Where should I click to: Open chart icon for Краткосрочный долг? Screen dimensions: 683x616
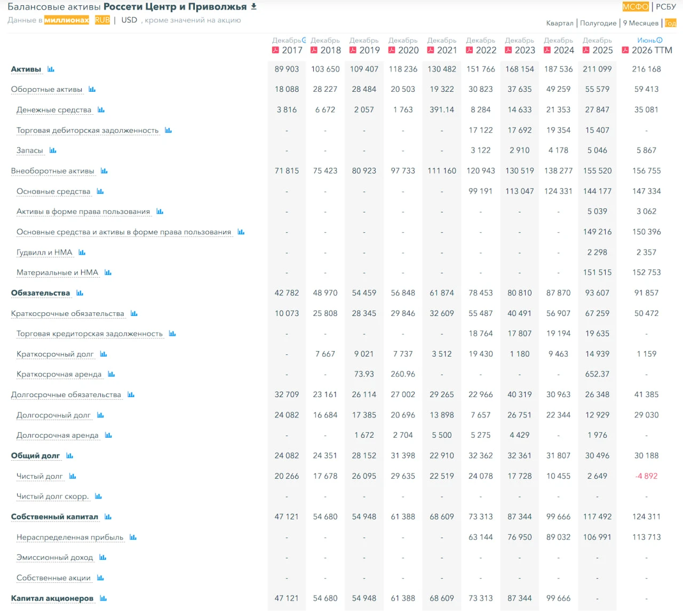pyautogui.click(x=104, y=354)
